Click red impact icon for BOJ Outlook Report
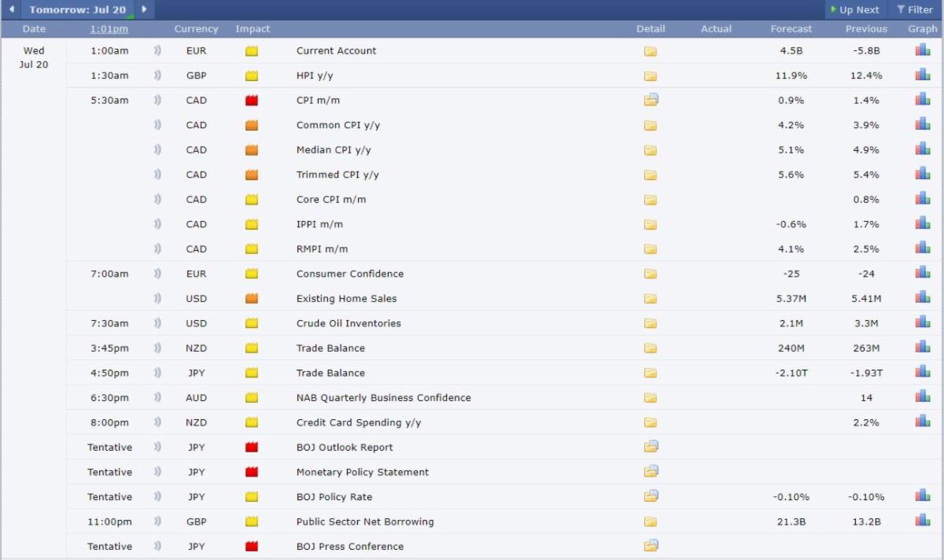Image resolution: width=944 pixels, height=560 pixels. (252, 448)
